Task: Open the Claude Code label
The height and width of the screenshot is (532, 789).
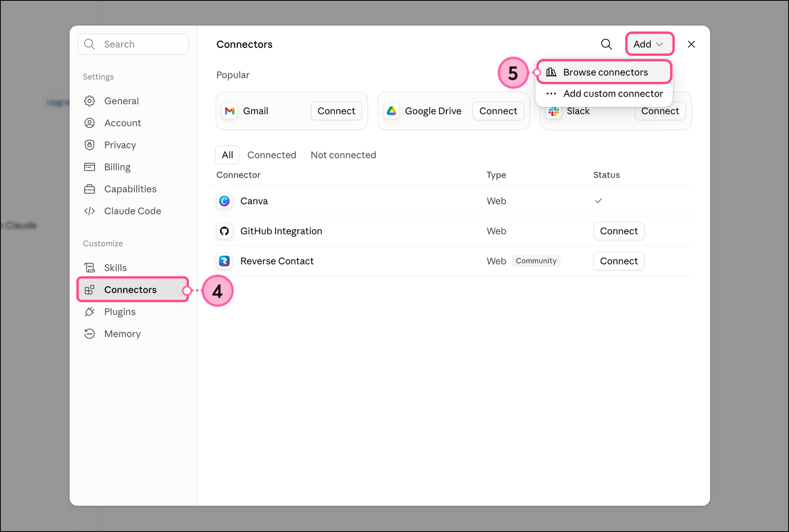Action: point(133,211)
